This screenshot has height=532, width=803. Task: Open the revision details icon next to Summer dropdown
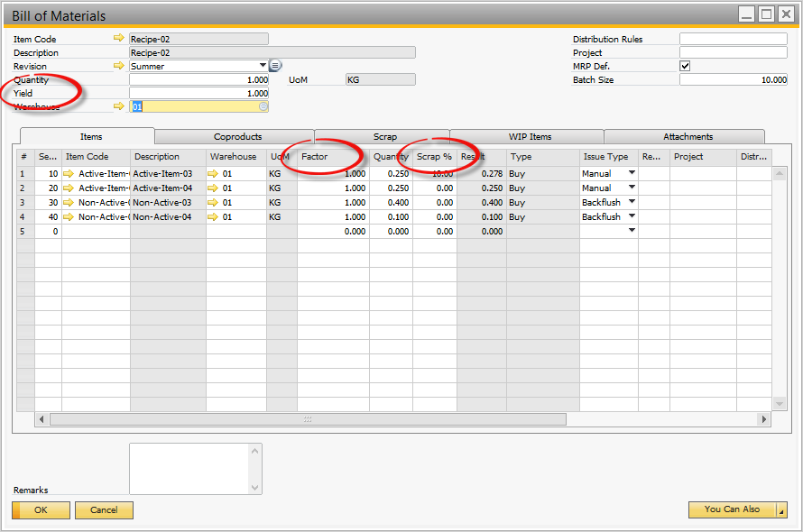pos(275,66)
